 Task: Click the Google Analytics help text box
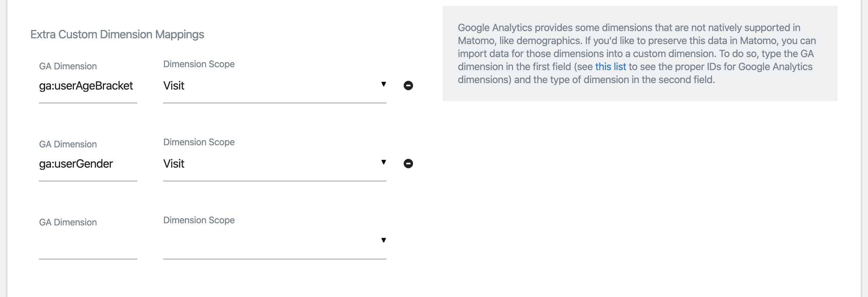(640, 53)
